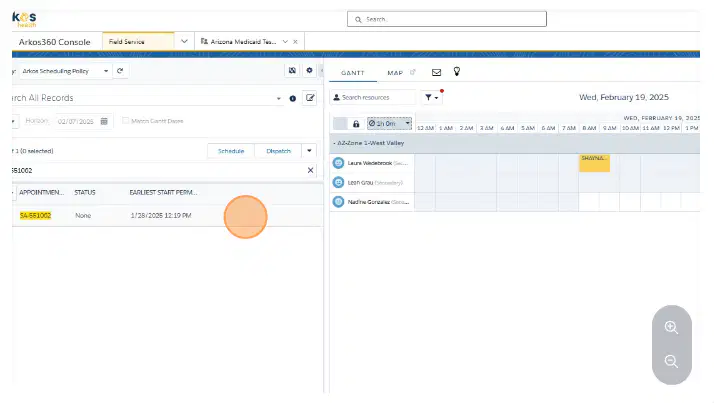Click Laura Wedebrook resource name

pyautogui.click(x=370, y=163)
